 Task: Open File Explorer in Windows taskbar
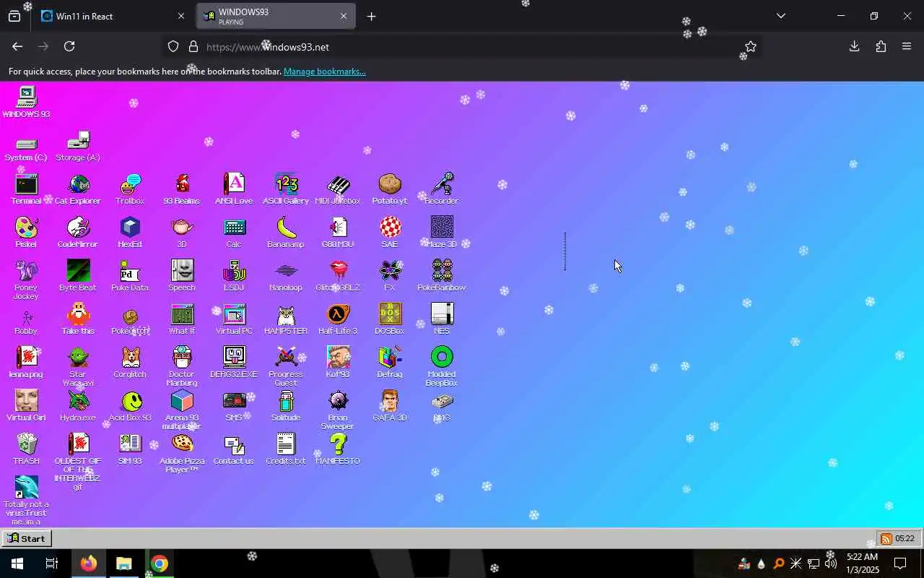[x=124, y=564]
